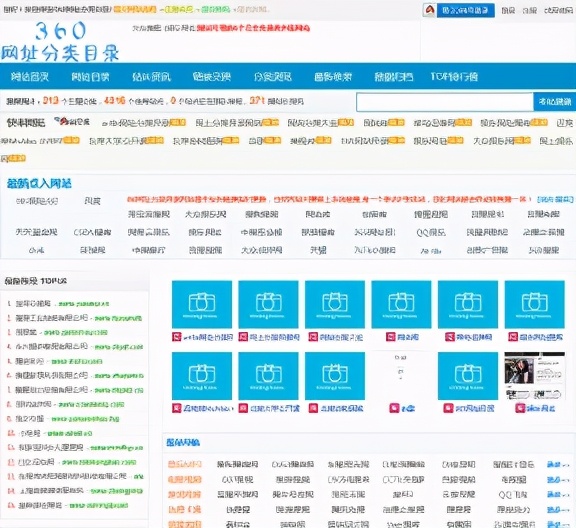
Task: Click the red icon in top-right header
Action: [x=429, y=10]
